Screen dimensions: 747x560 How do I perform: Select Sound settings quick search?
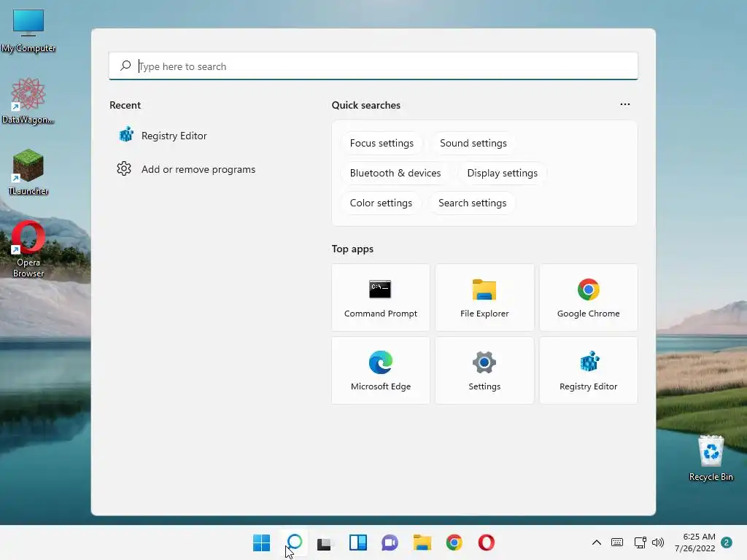tap(473, 144)
